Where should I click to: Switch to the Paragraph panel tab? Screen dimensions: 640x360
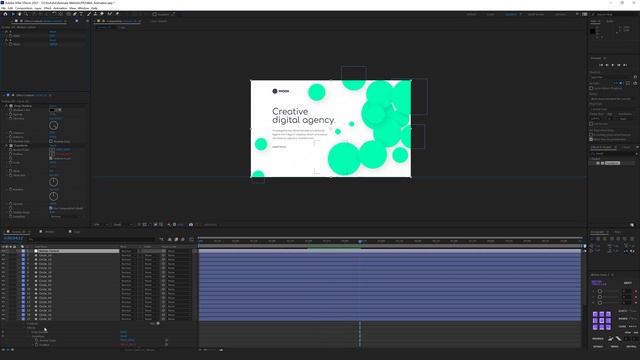tap(597, 232)
